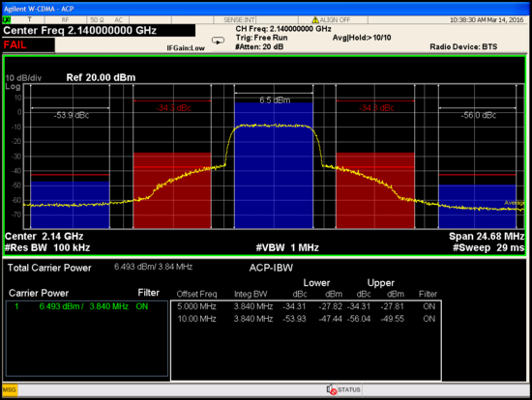532x400 pixels.
Task: Click the ALIGN OFF warning icon
Action: click(315, 20)
